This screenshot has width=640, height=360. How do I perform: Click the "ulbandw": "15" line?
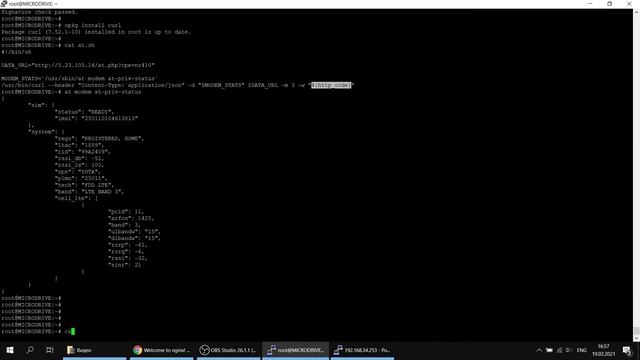[x=134, y=231]
